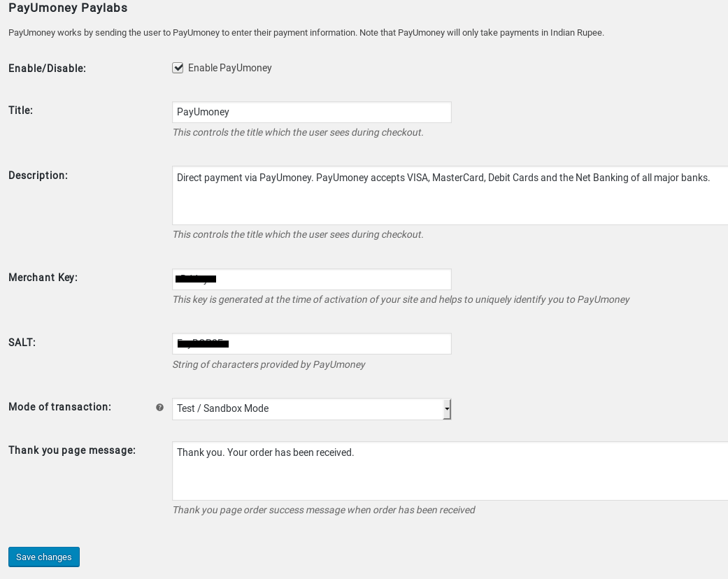Toggle the Enable PayUmoney checkbox
The width and height of the screenshot is (728, 579).
tap(178, 68)
